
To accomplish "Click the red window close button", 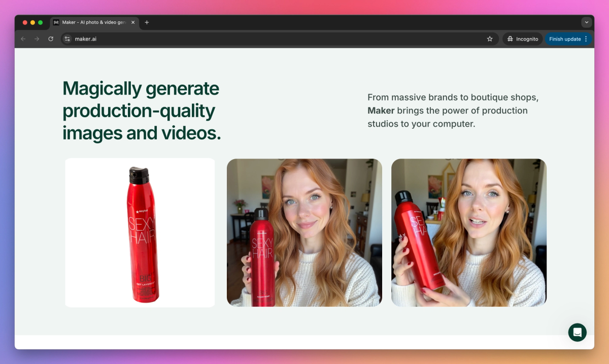I will (x=25, y=22).
